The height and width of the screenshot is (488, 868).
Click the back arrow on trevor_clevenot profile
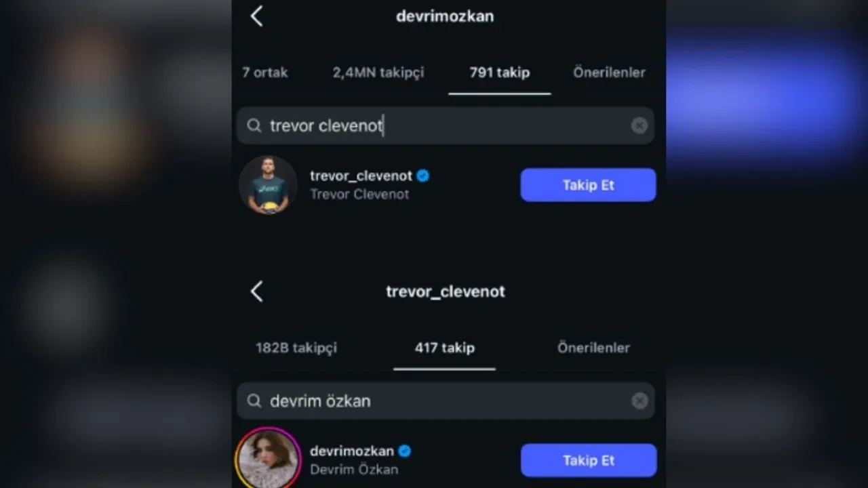coord(256,291)
